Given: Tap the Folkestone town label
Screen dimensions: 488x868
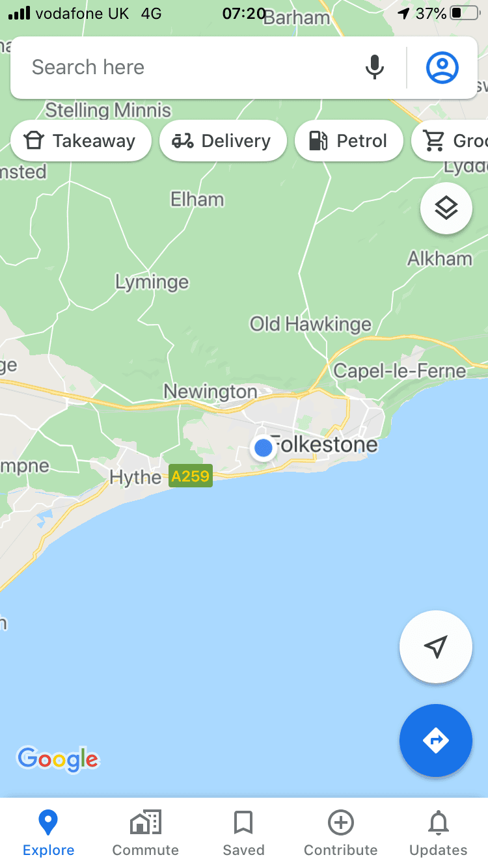Looking at the screenshot, I should pos(323,444).
